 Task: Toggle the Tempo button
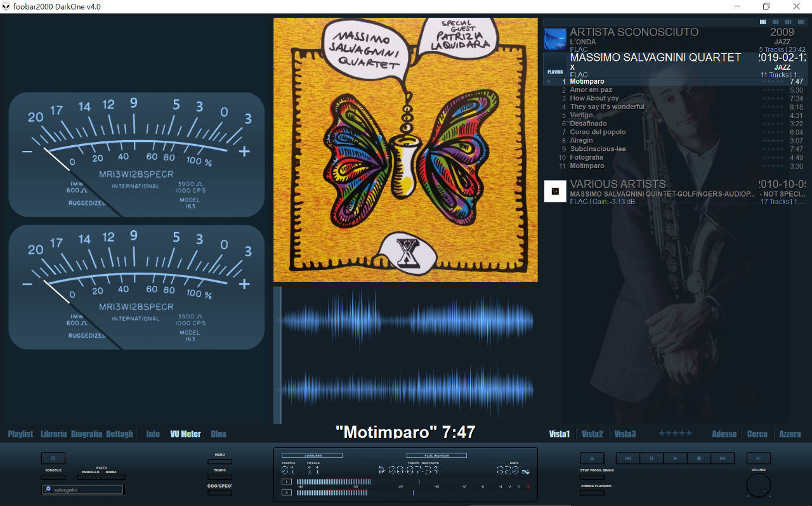(220, 477)
